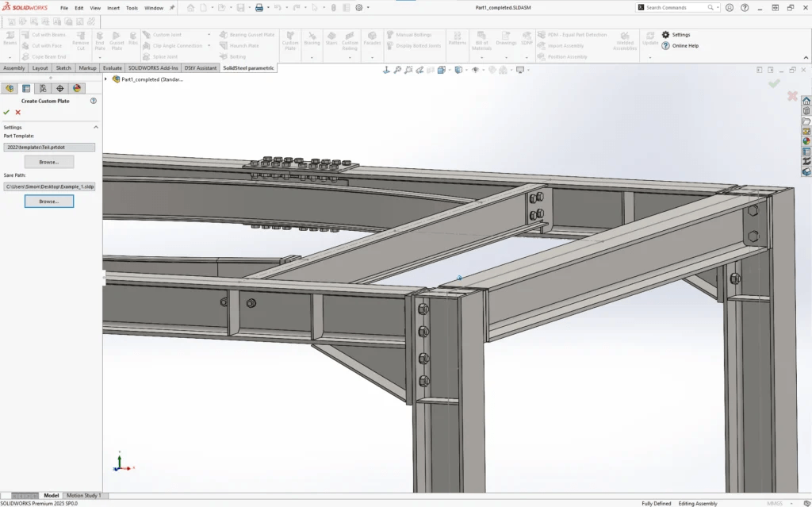The width and height of the screenshot is (812, 507).
Task: Toggle Display Bolted Joints
Action: pyautogui.click(x=416, y=46)
